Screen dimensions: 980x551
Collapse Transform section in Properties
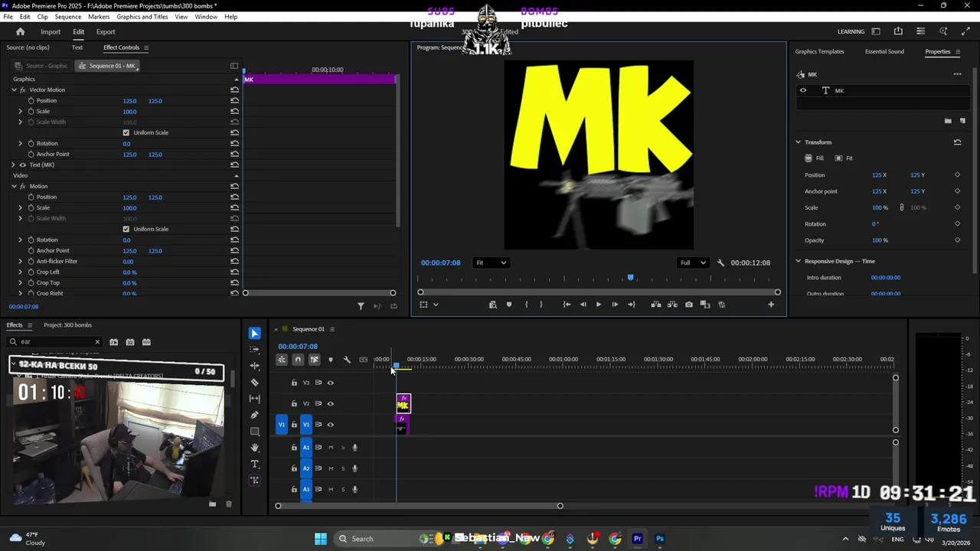[x=798, y=142]
